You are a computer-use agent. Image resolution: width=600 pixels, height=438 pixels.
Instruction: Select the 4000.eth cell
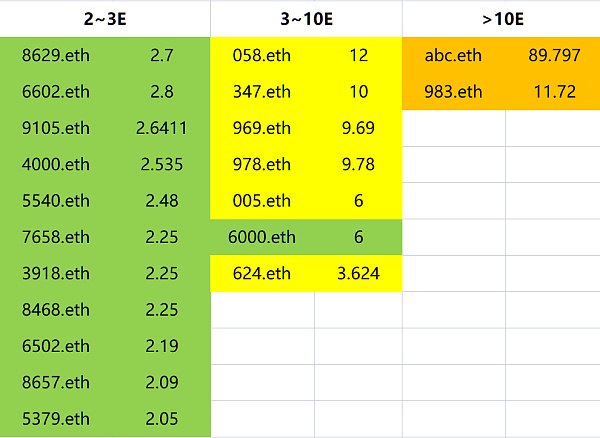coord(56,164)
